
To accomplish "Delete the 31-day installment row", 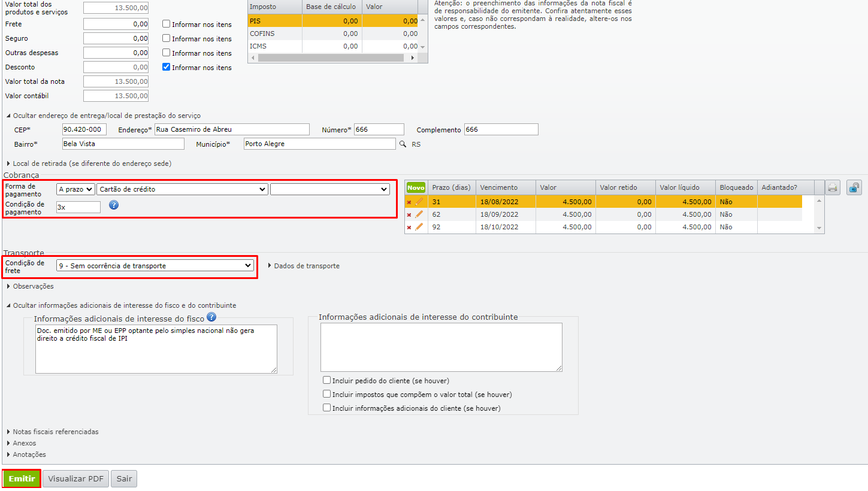I will (409, 202).
